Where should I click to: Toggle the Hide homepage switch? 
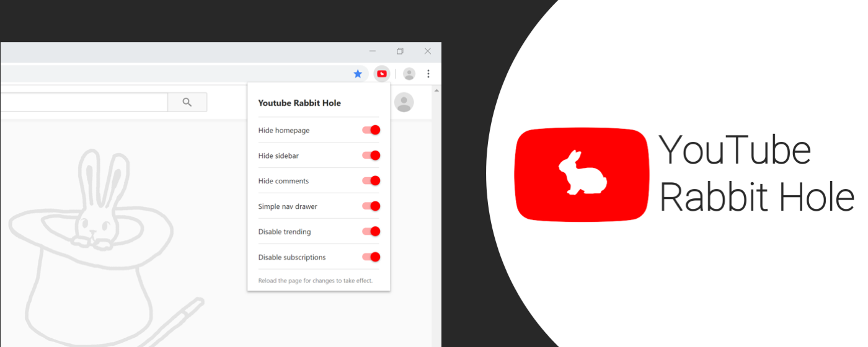371,130
